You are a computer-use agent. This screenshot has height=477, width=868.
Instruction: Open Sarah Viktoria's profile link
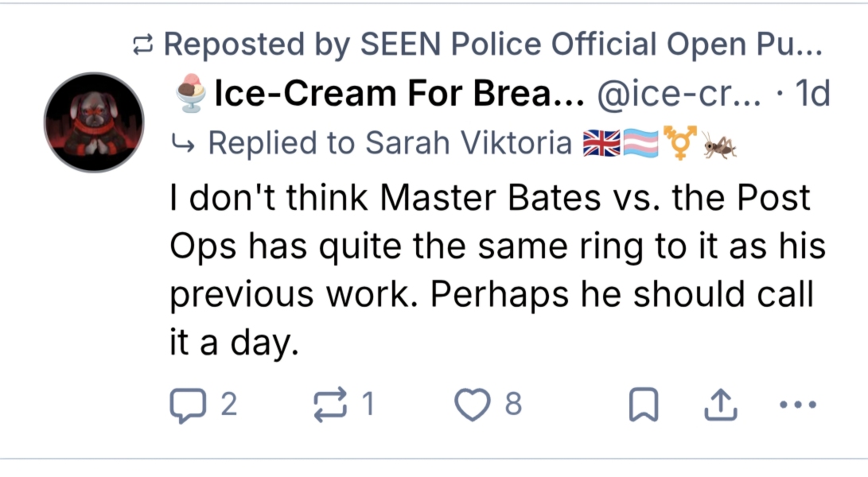(493, 143)
